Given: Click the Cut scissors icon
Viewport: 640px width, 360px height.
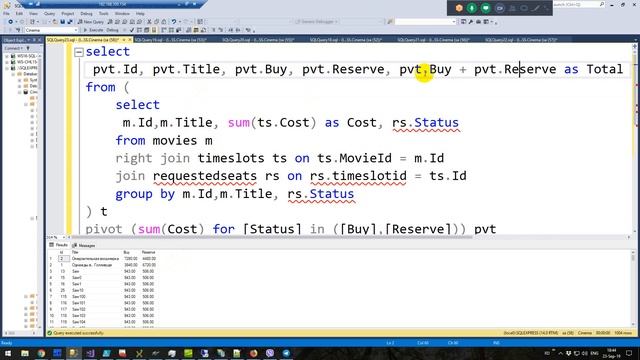Looking at the screenshot, I should tap(149, 22).
